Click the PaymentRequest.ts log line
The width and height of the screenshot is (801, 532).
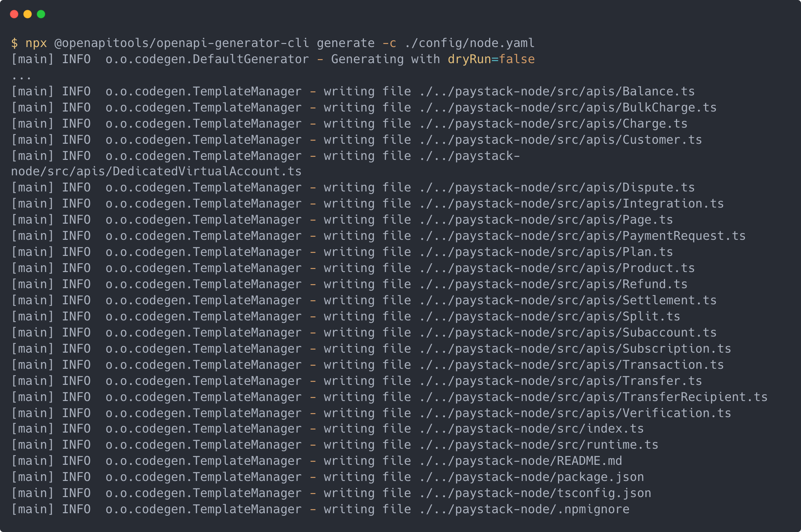coord(378,236)
